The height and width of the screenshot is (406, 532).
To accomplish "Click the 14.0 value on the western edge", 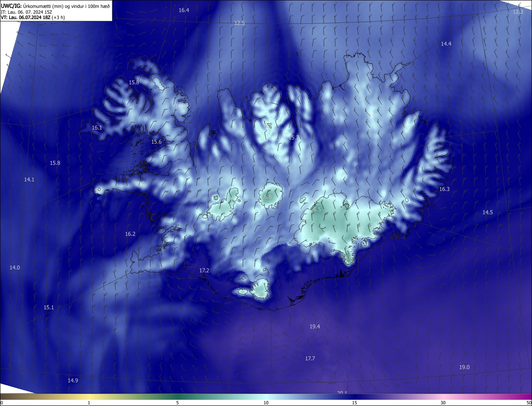I will tap(15, 267).
